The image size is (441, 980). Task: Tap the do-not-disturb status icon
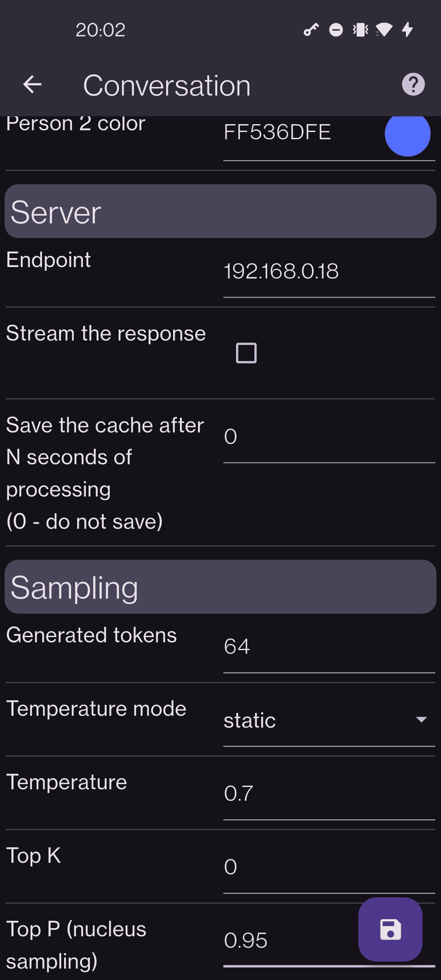click(x=336, y=30)
